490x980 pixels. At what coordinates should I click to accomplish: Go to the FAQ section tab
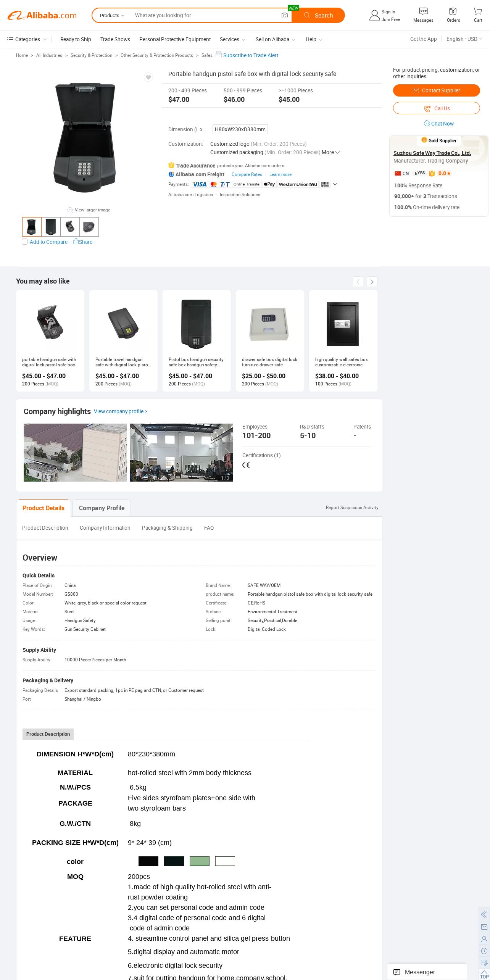(209, 528)
